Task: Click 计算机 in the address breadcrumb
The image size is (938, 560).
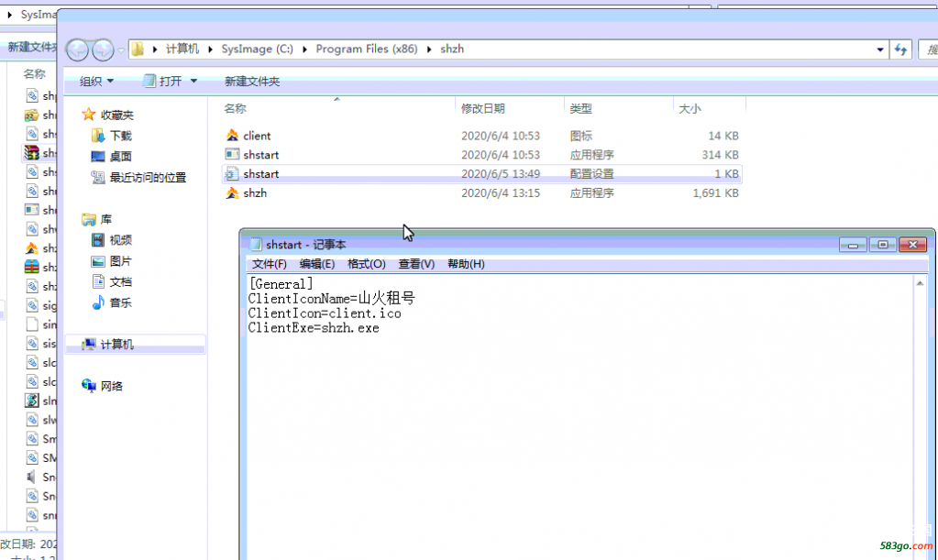Action: (x=182, y=49)
